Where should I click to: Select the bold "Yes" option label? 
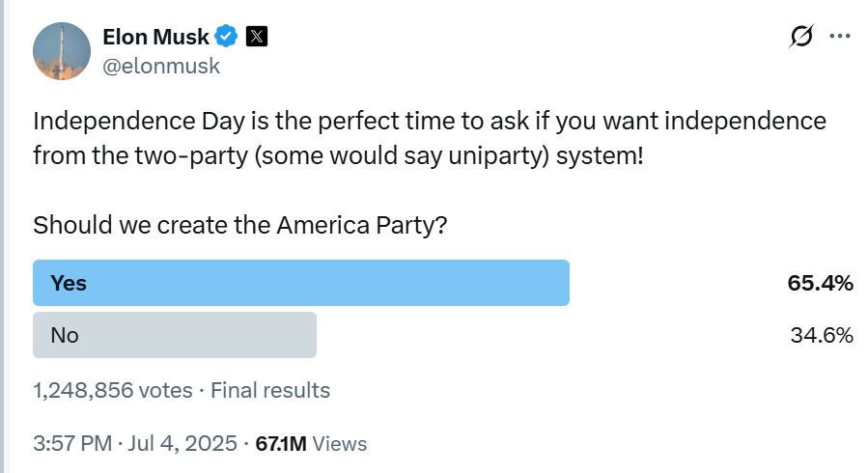tap(69, 283)
